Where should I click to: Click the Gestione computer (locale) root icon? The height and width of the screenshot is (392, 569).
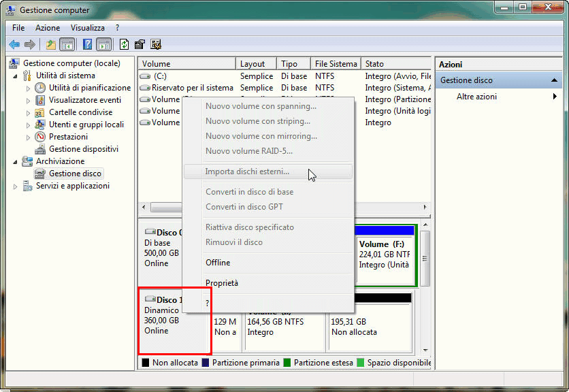tap(14, 63)
